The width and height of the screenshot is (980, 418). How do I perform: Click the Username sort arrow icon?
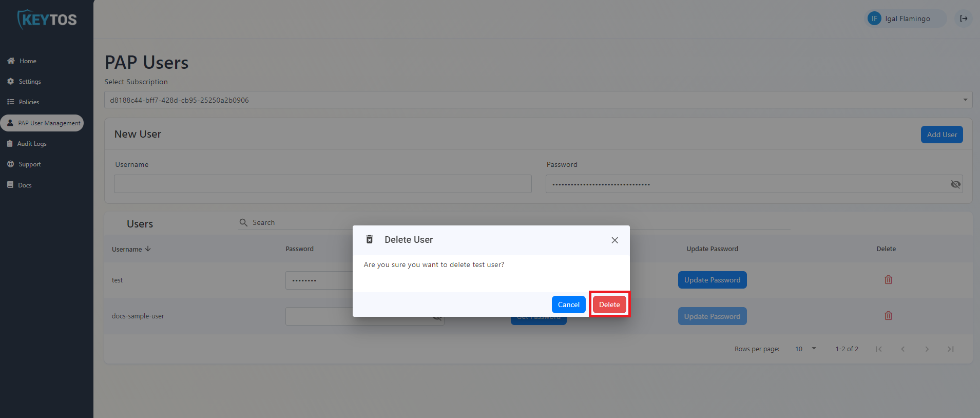[148, 249]
